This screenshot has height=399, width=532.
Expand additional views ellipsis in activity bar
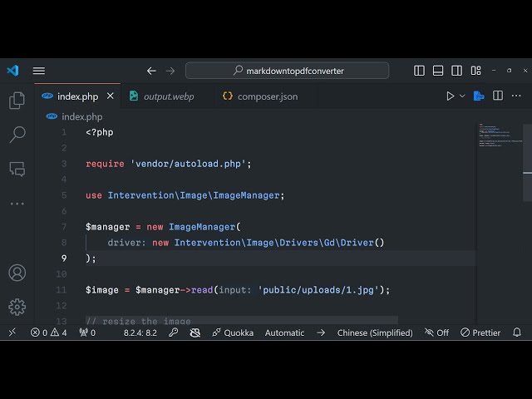(17, 203)
